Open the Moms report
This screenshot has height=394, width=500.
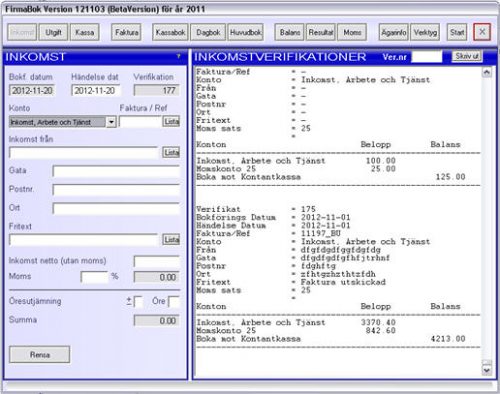(x=352, y=32)
